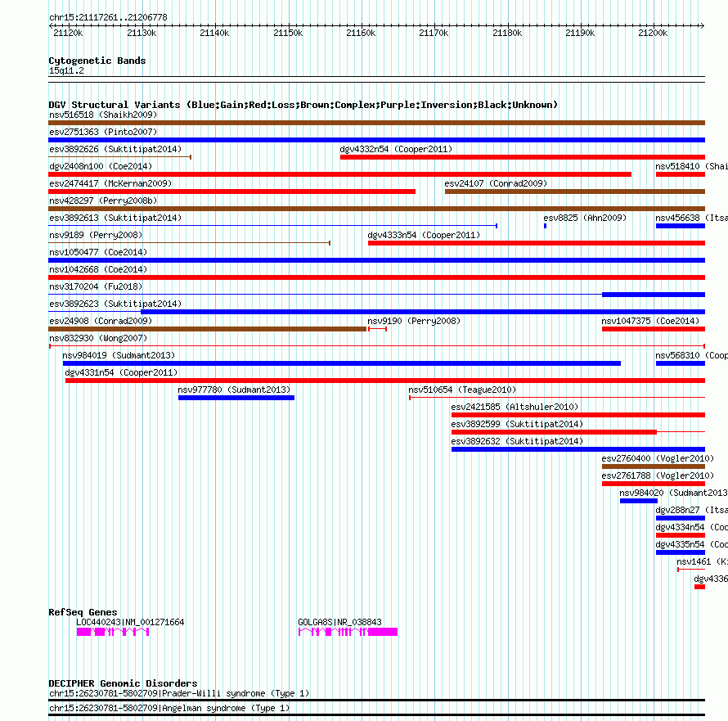Select nsv510654 (Teague2010) label
This screenshot has width=728, height=721.
(462, 390)
